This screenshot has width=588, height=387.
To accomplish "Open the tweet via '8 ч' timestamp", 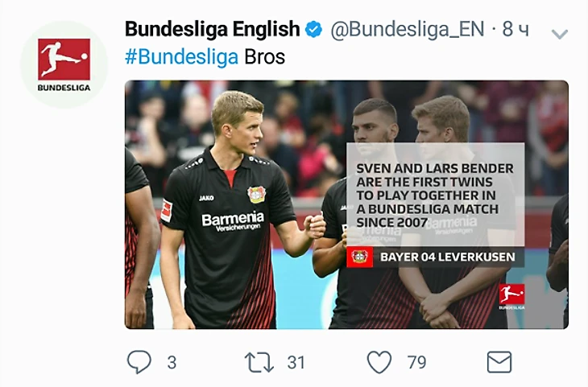I will tap(516, 29).
